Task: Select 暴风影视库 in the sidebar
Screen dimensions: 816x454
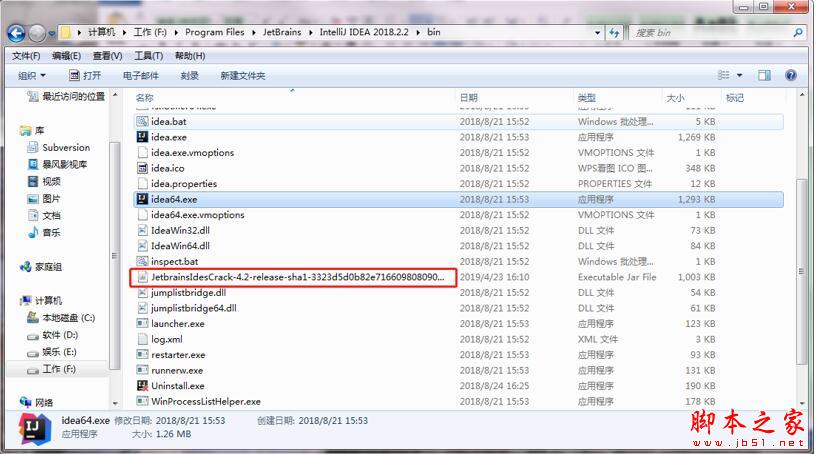Action: tap(58, 165)
